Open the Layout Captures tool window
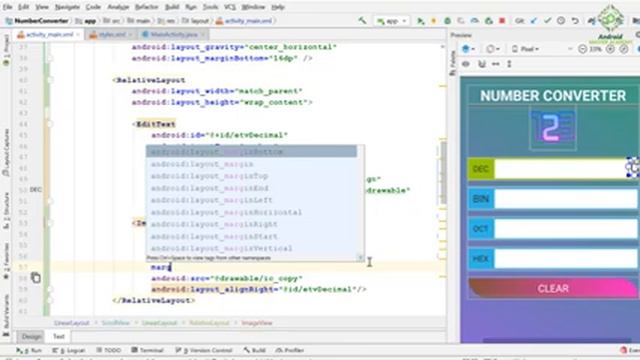This screenshot has height=360, width=640. (6, 153)
